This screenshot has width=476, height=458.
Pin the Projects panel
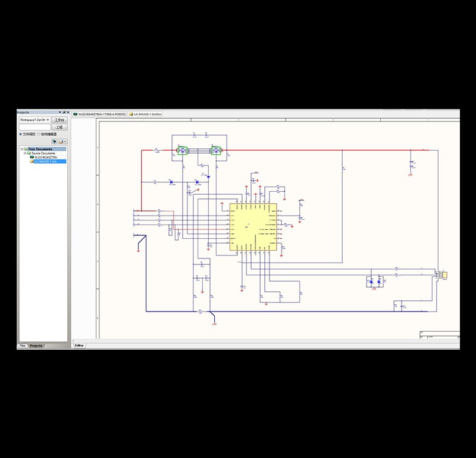[x=64, y=113]
